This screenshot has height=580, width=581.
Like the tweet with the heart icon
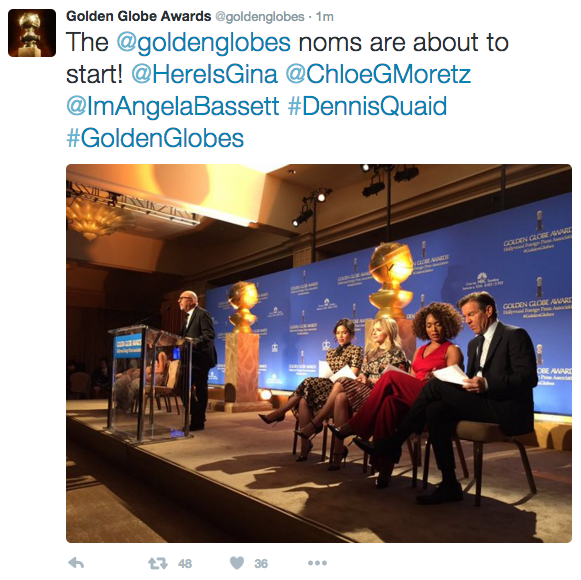(x=237, y=563)
